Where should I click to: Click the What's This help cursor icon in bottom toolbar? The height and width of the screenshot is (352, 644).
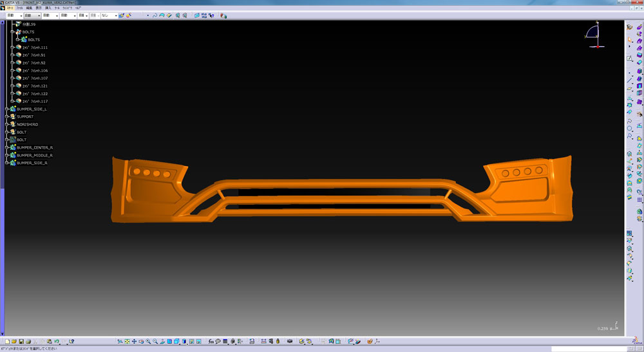coord(71,341)
